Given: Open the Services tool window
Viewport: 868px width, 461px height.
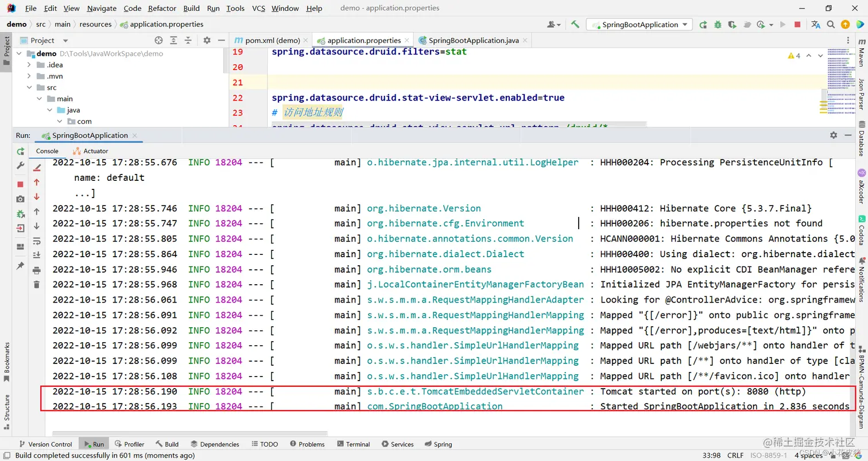Looking at the screenshot, I should [x=397, y=444].
